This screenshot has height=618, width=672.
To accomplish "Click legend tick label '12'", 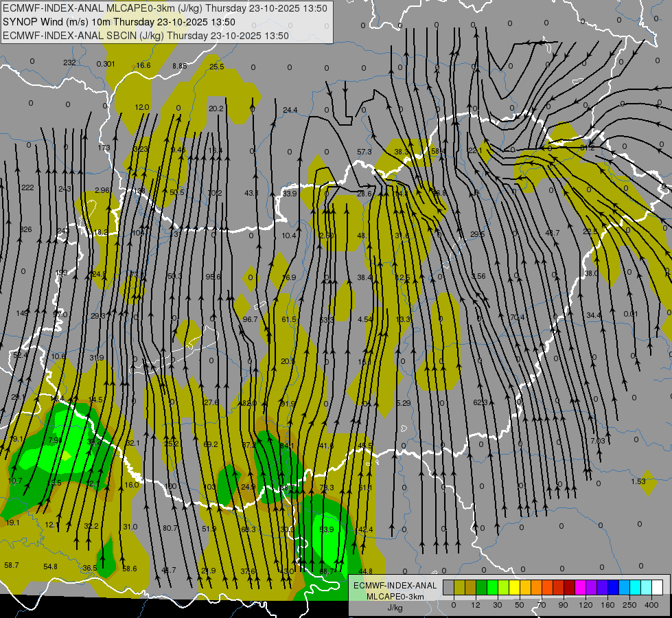I will 475,605.
